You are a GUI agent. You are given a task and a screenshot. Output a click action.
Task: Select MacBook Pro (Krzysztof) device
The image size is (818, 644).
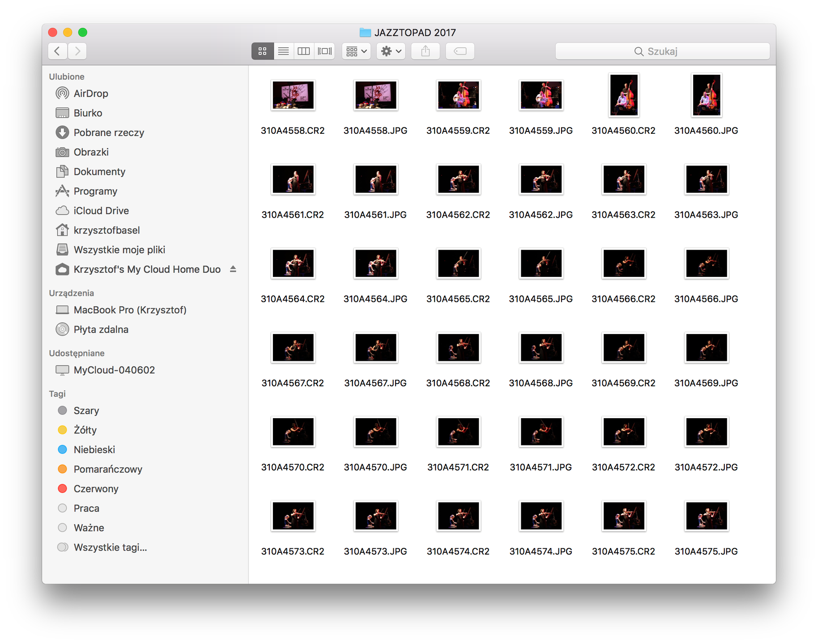121,310
